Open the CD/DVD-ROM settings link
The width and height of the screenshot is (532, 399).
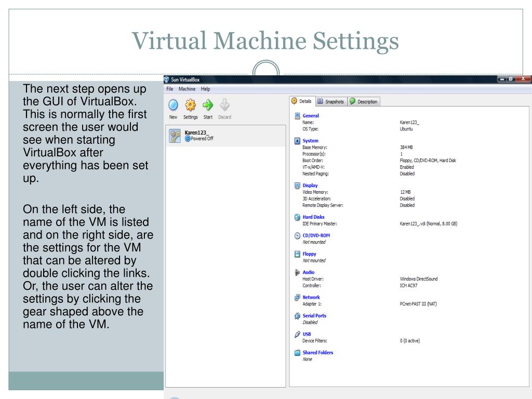coord(316,235)
